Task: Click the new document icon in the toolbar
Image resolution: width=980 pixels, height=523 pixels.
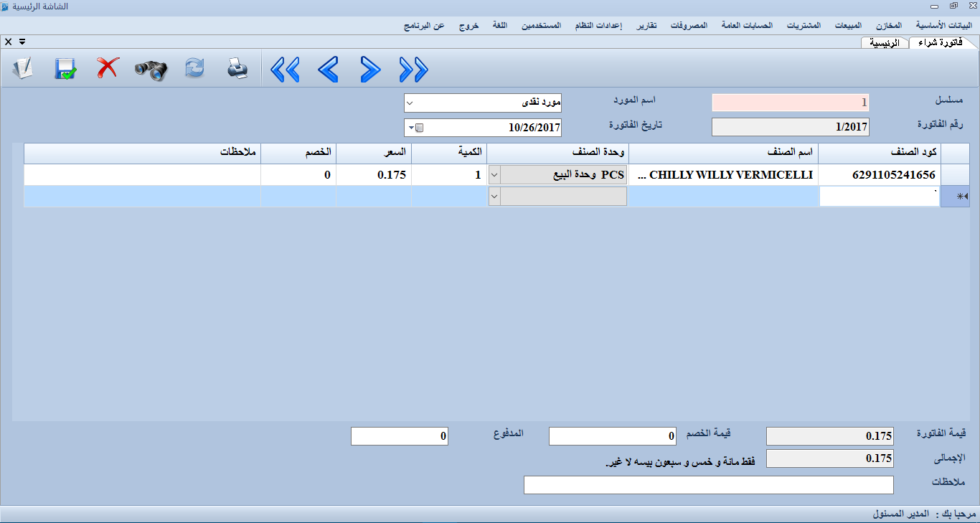Action: 23,70
